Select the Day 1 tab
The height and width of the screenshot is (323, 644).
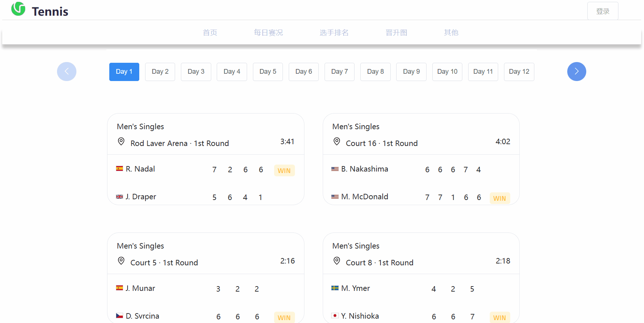[124, 72]
